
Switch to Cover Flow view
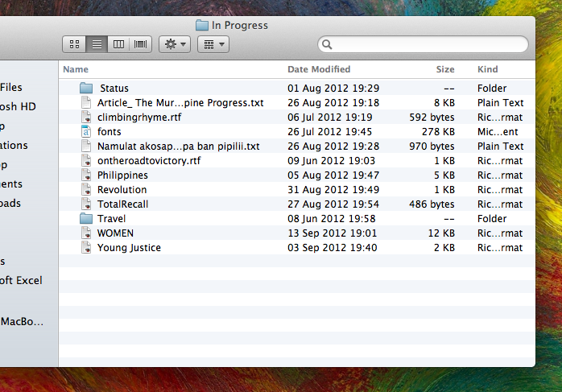[x=141, y=44]
